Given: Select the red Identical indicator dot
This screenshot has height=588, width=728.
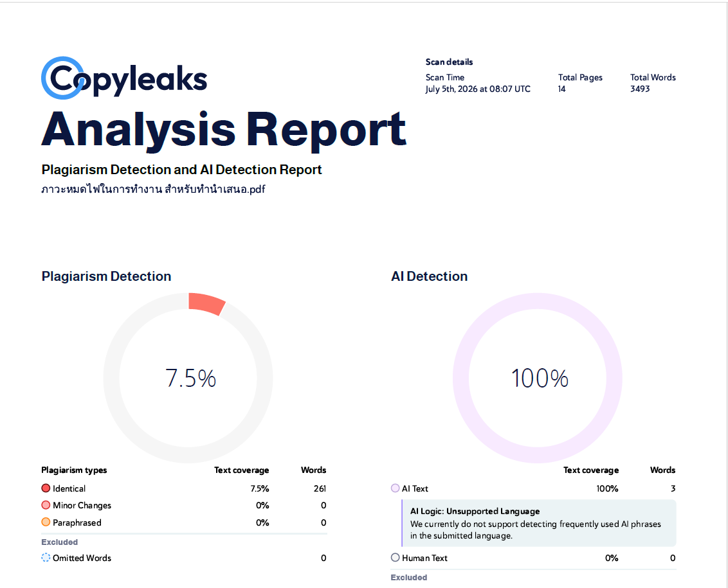Looking at the screenshot, I should coord(46,488).
